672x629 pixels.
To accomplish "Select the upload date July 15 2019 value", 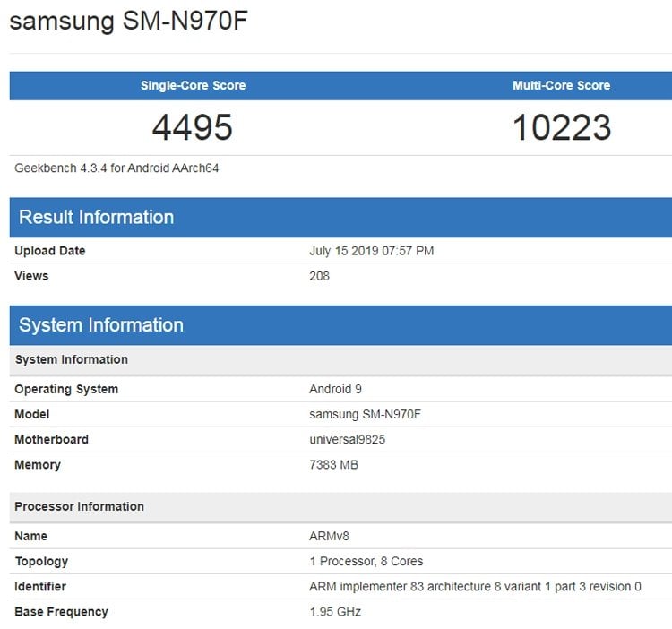I will click(x=372, y=251).
